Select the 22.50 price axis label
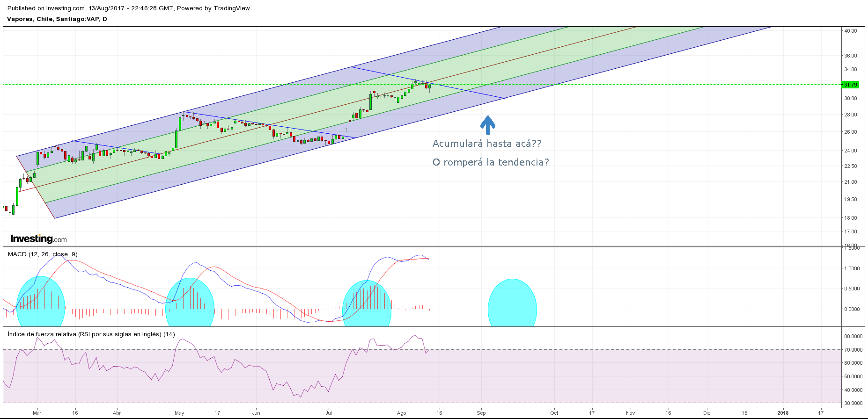868x419 pixels. click(x=851, y=166)
